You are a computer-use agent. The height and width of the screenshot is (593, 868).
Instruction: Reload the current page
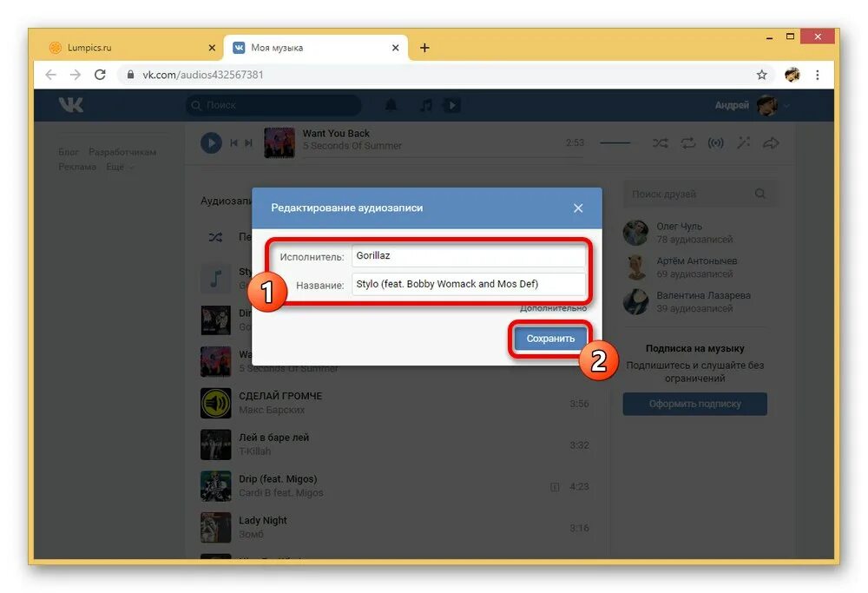[x=100, y=75]
